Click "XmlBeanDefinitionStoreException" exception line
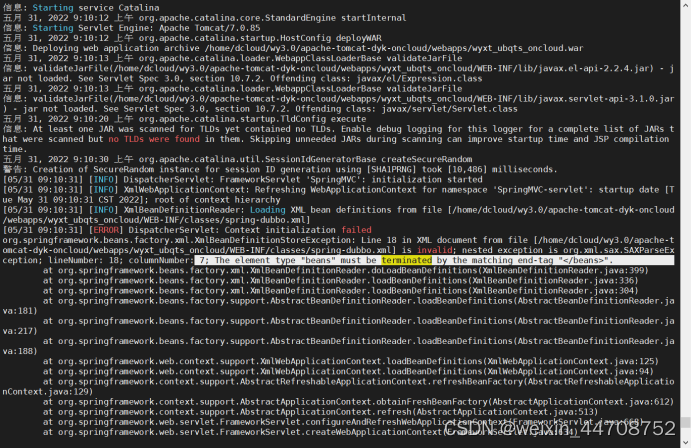This screenshot has height=448, width=691. 338,250
